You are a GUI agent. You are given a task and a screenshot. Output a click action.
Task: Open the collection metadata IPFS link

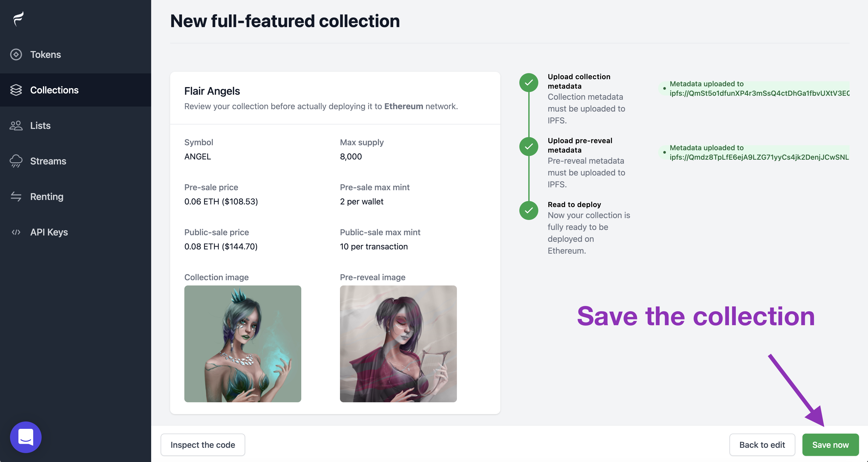(759, 93)
